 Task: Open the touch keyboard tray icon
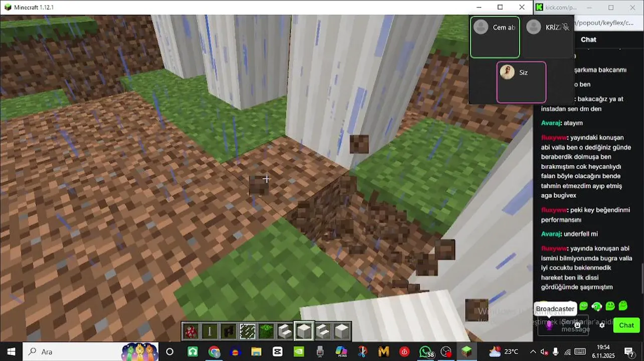[x=580, y=351]
